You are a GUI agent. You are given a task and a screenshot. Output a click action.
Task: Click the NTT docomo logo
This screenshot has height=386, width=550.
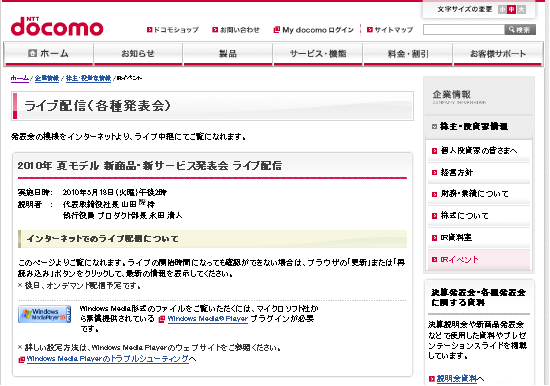57,26
